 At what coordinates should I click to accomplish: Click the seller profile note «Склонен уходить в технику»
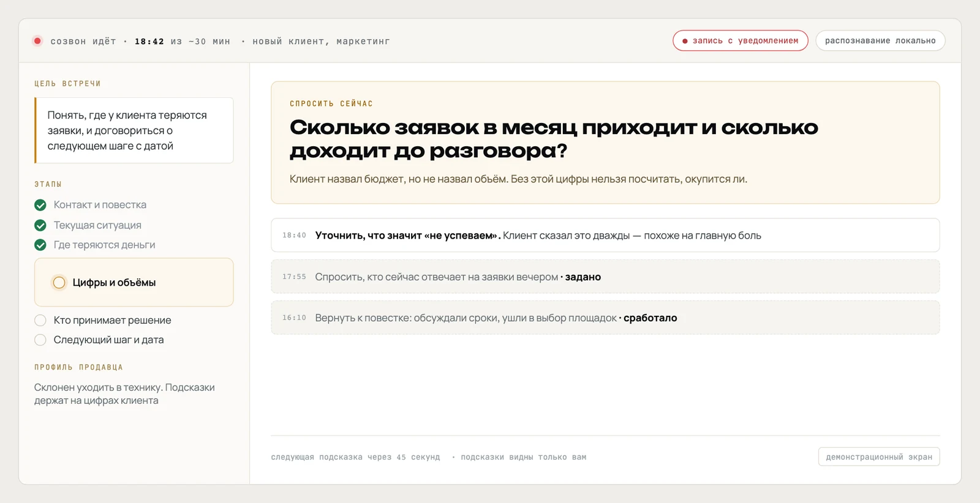124,394
